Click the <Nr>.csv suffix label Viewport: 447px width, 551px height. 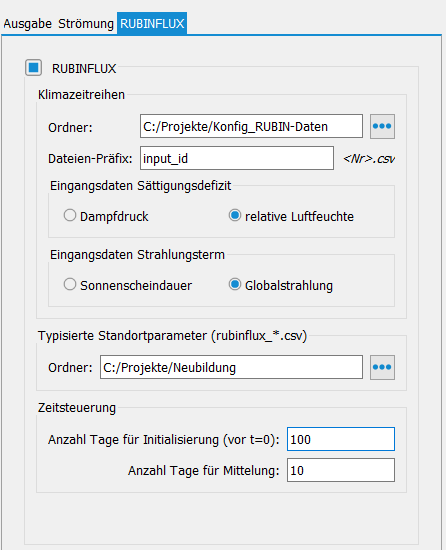[369, 159]
